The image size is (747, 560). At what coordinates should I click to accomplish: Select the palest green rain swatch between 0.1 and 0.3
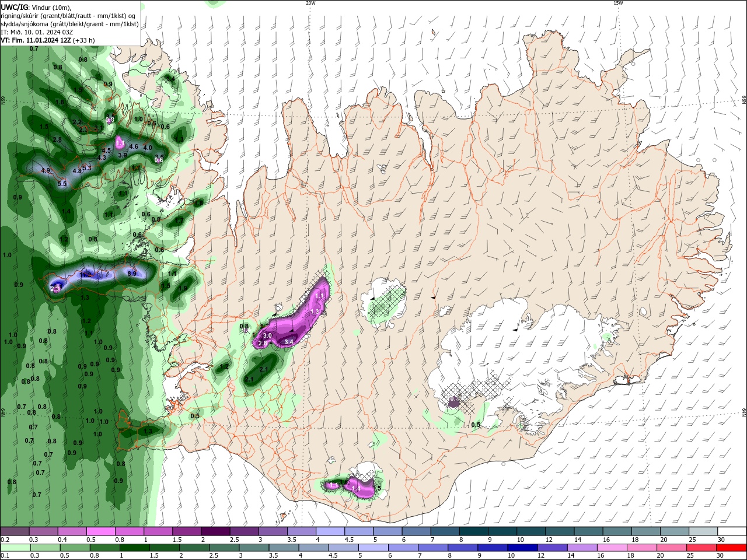tap(15, 548)
